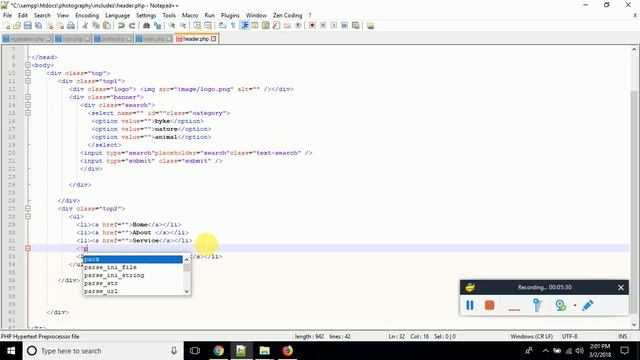
Task: Close the header.php tab with its X
Action: tap(213, 39)
